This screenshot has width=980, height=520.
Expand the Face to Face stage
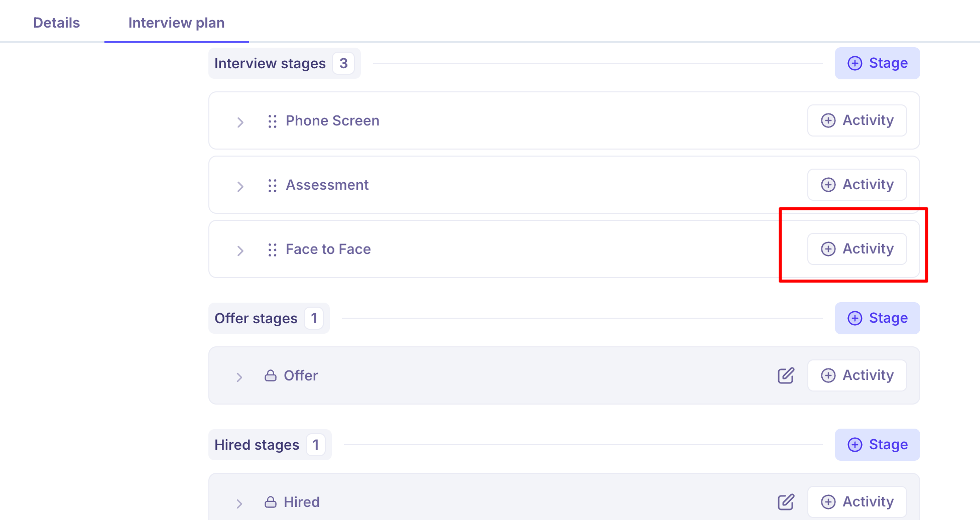(x=240, y=250)
